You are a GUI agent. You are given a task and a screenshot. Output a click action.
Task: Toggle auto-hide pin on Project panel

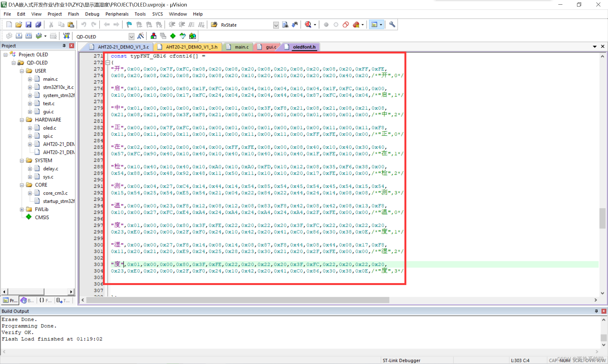pyautogui.click(x=64, y=46)
